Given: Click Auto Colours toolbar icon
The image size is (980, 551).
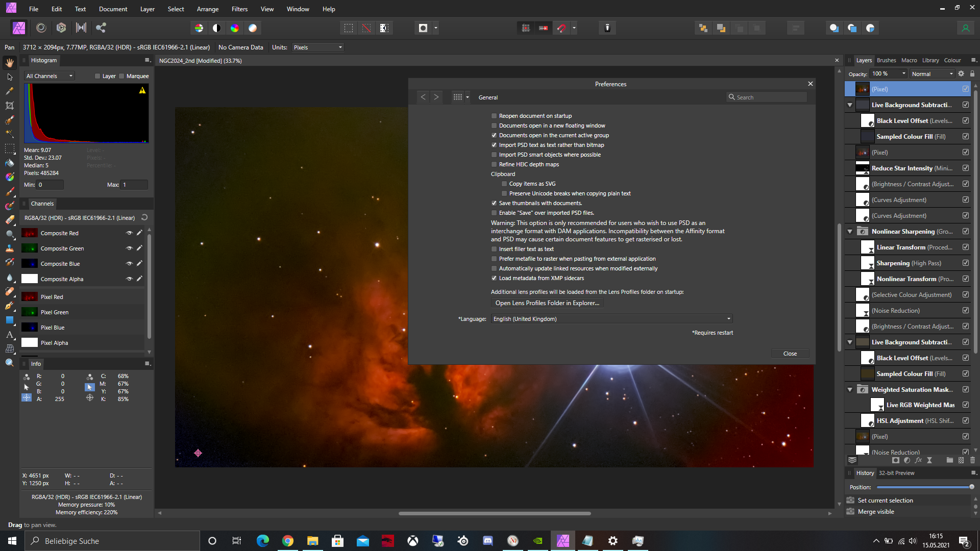Looking at the screenshot, I should coord(235,28).
